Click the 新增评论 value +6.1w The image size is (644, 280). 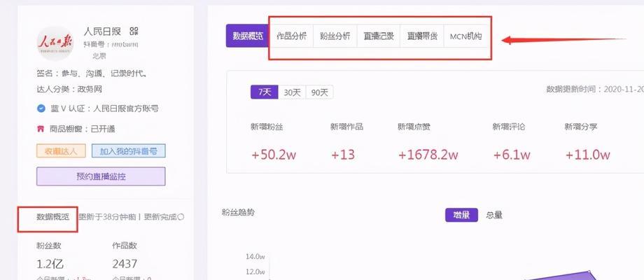pyautogui.click(x=511, y=155)
